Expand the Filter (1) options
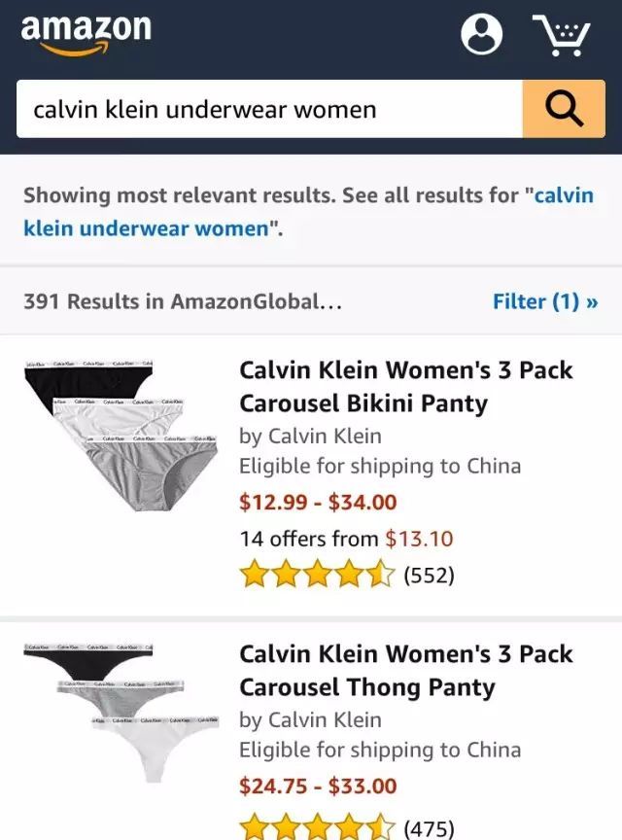Viewport: 622px width, 840px height. (x=545, y=301)
